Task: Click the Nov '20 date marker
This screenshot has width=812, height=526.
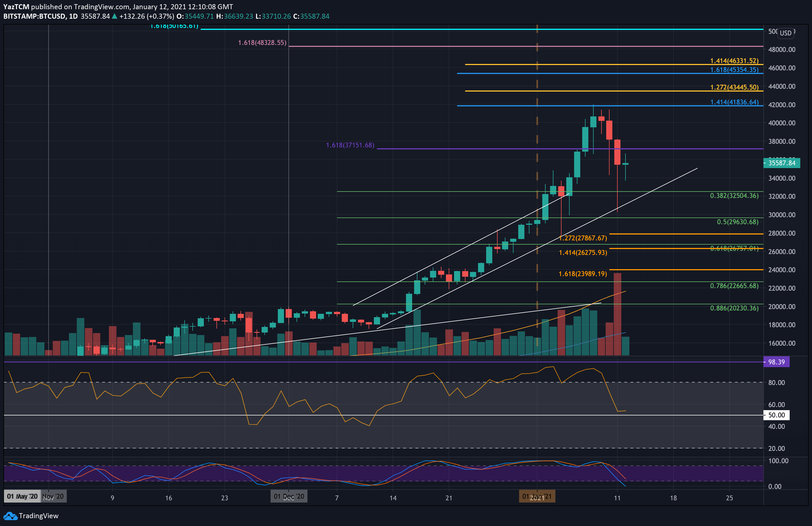Action: click(54, 496)
